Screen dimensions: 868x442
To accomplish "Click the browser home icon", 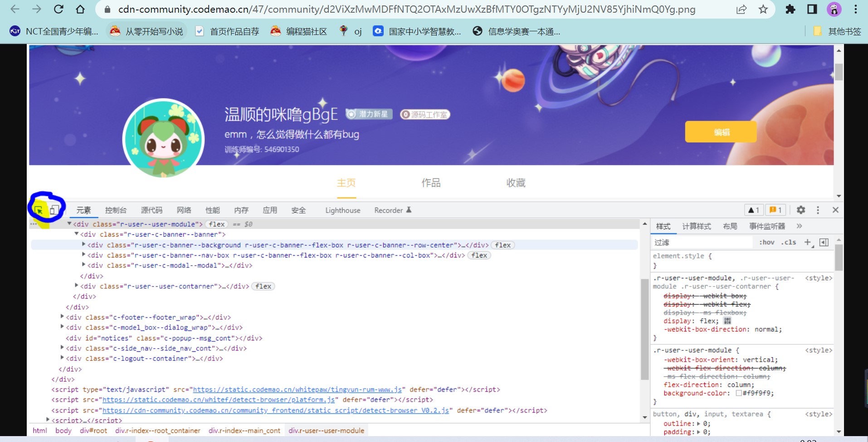I will tap(80, 9).
